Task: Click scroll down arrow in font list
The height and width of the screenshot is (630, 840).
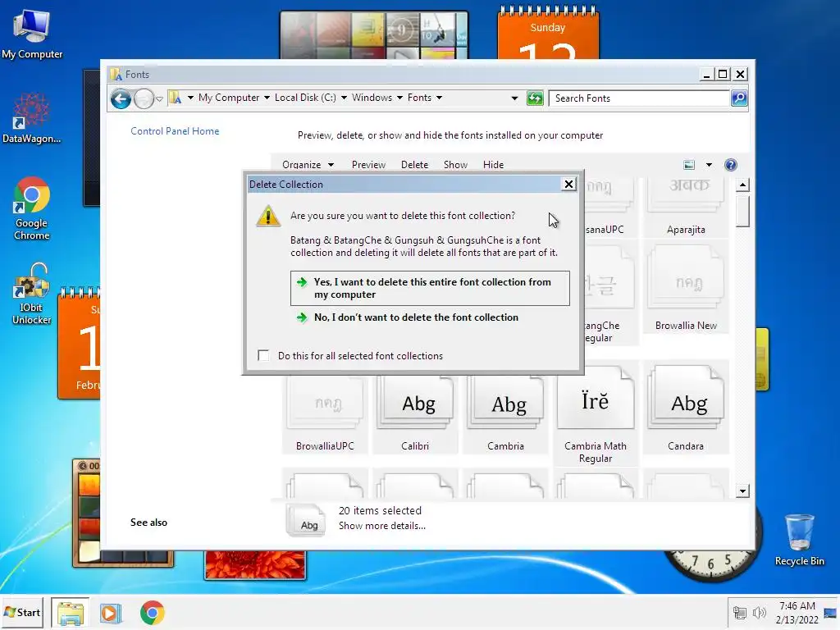Action: point(742,491)
